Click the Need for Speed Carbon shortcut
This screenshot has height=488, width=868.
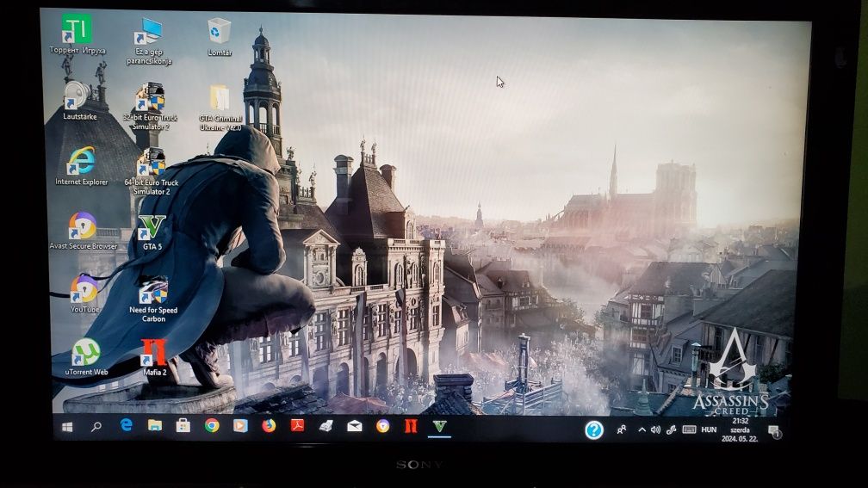pos(153,300)
